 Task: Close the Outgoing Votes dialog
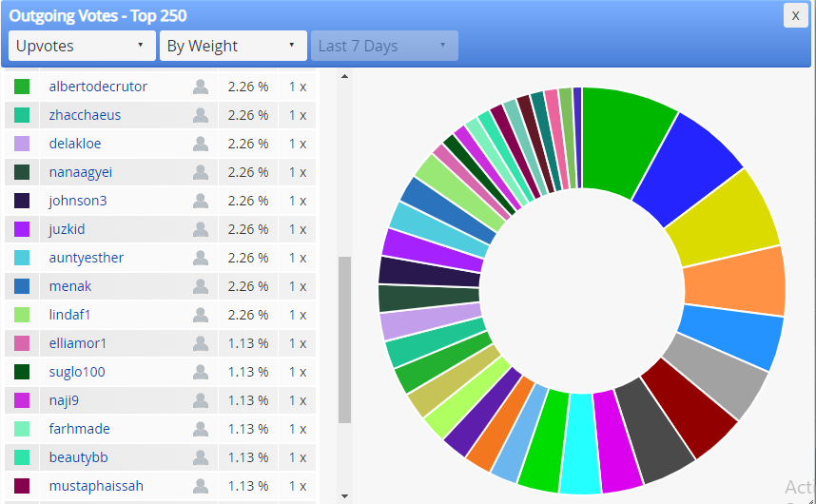(795, 15)
